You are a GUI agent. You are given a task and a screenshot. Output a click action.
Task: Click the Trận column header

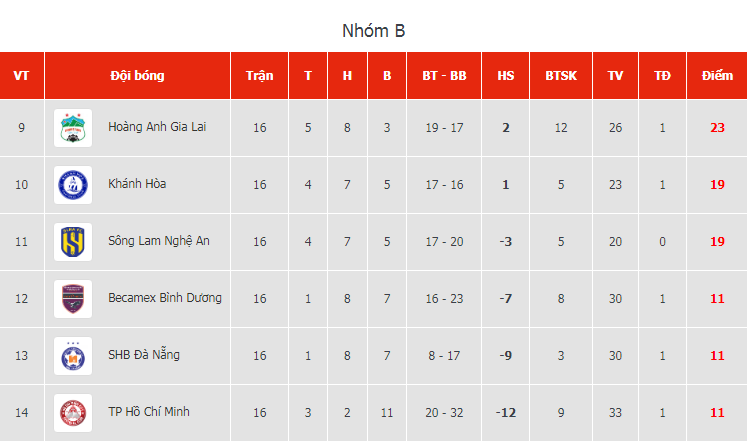[x=260, y=76]
